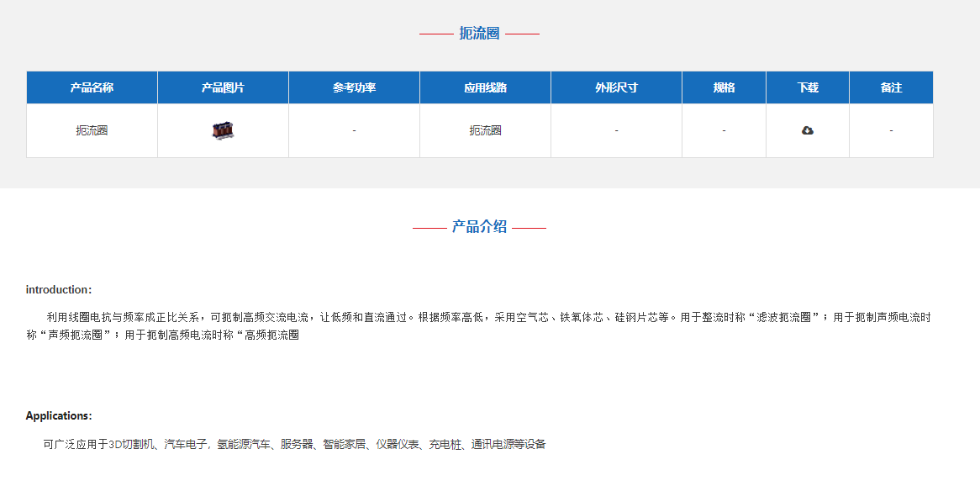Click 扼流圈 in the 应用线路 cell
Screen dimensions: 980x486
(x=485, y=130)
